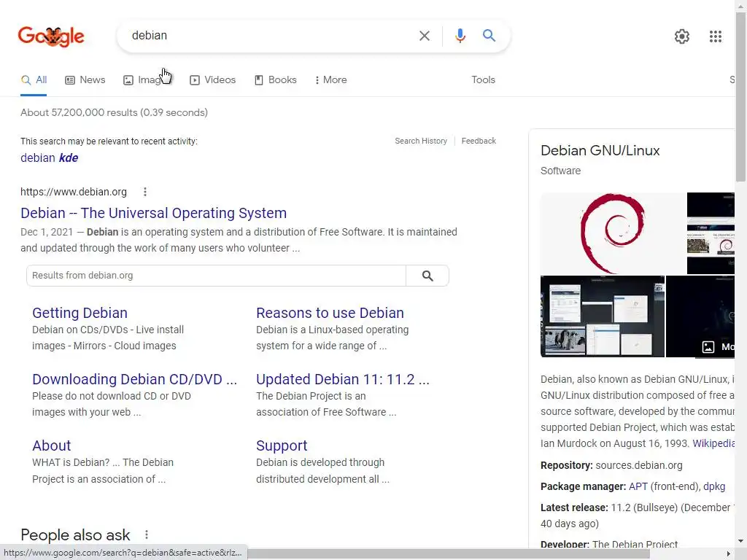Open the Support sitelink
Viewport: 747px width, 560px height.
click(x=282, y=446)
